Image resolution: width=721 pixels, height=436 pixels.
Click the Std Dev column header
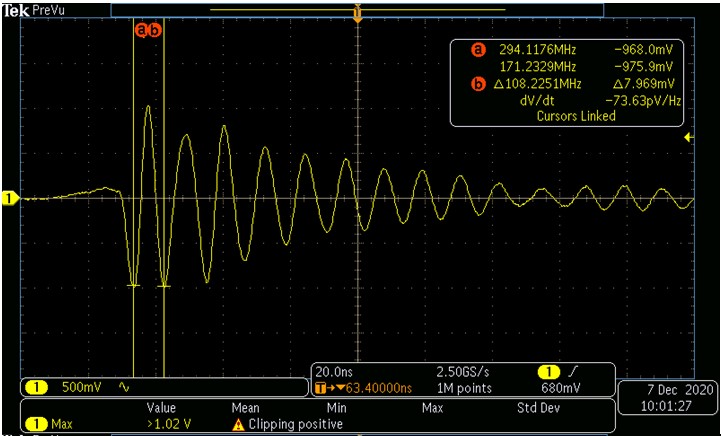point(538,408)
